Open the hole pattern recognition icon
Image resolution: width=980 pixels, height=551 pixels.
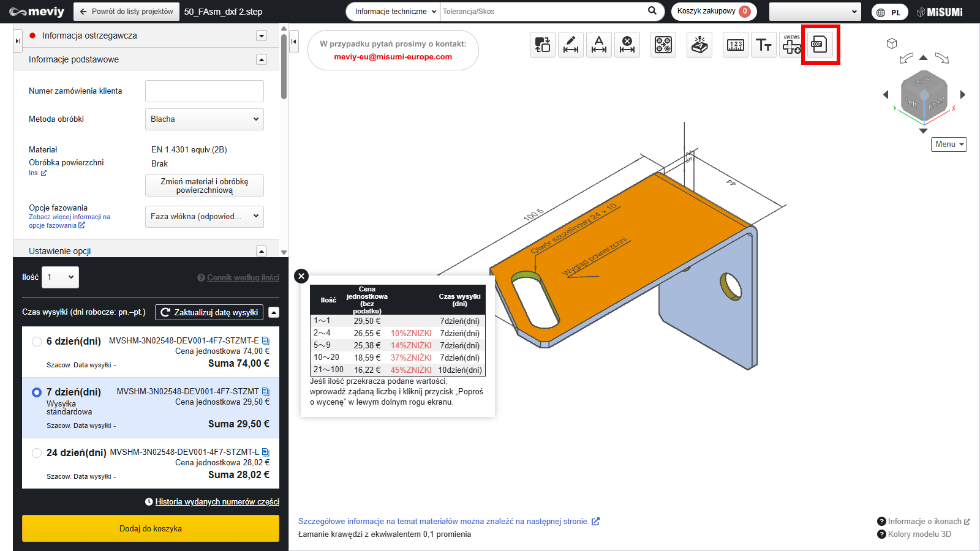[663, 45]
